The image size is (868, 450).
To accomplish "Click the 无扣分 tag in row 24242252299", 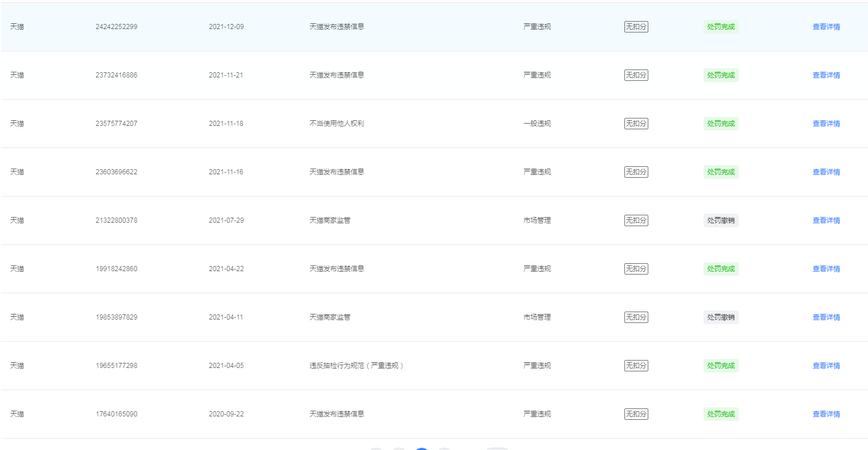I will tap(636, 27).
